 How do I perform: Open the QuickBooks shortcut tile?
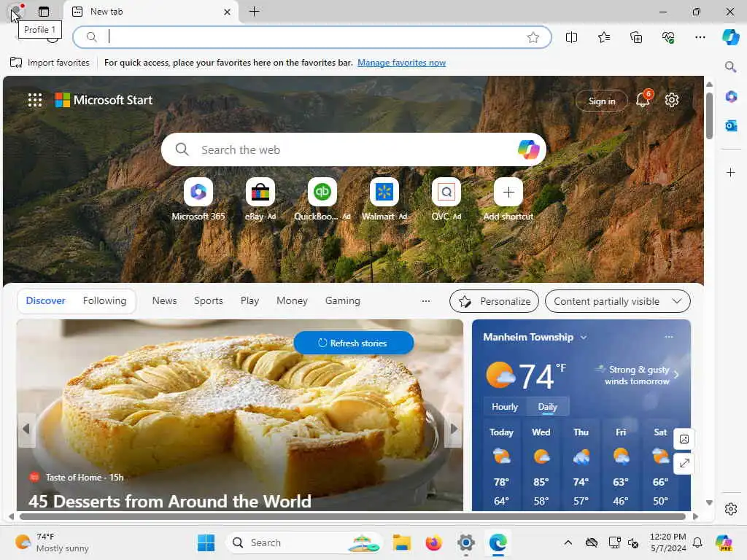tap(322, 199)
